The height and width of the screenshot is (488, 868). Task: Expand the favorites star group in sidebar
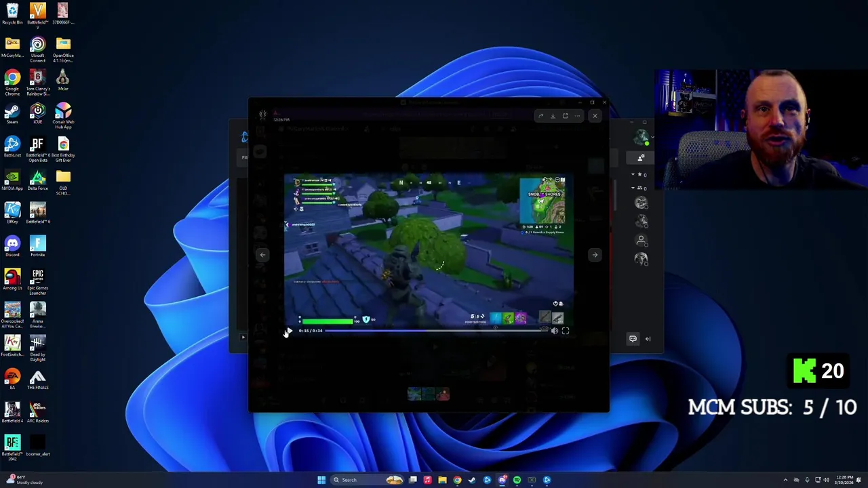pyautogui.click(x=639, y=174)
